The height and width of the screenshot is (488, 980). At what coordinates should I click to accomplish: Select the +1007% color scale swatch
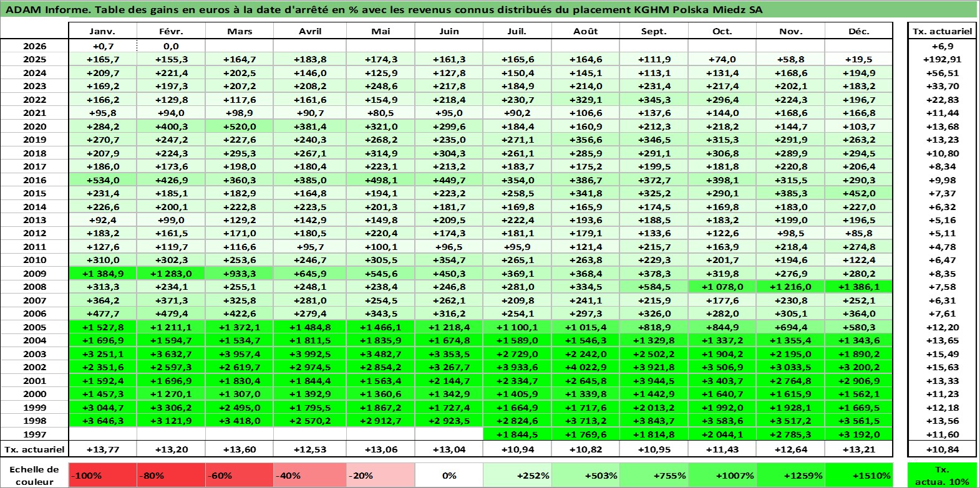click(x=722, y=475)
